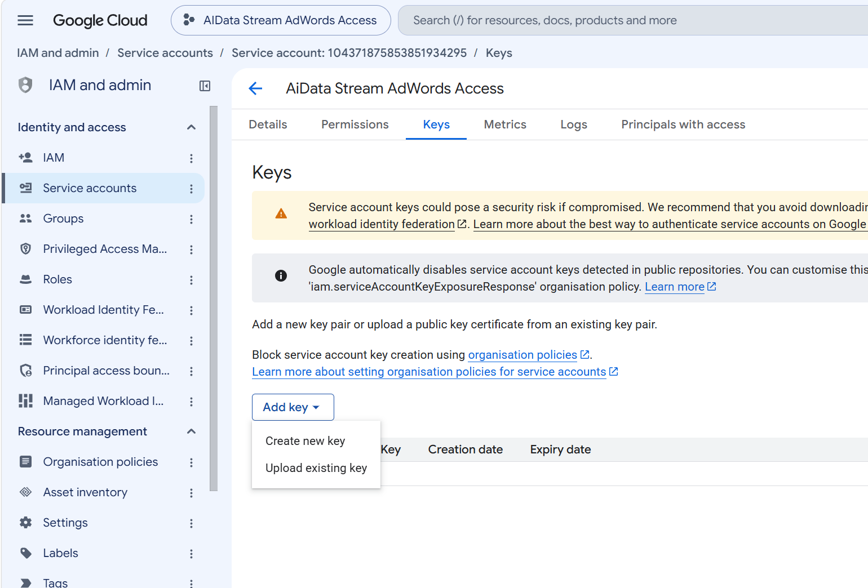Open Roles in the sidebar
Screen dimensions: 868x588
point(57,279)
